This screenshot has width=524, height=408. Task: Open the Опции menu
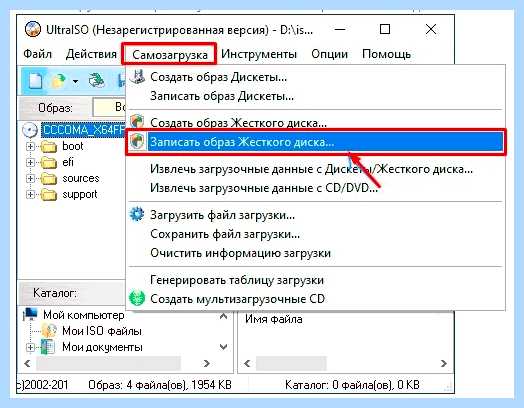330,54
